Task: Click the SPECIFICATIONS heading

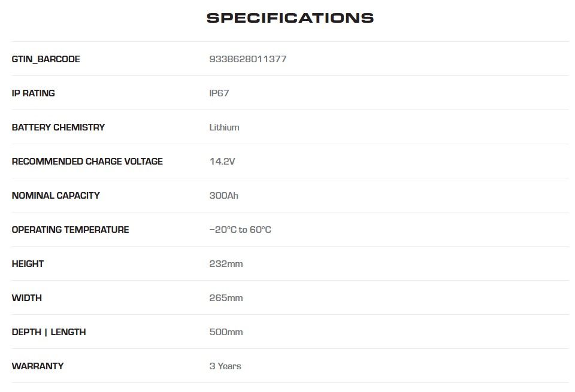Action: pos(290,18)
